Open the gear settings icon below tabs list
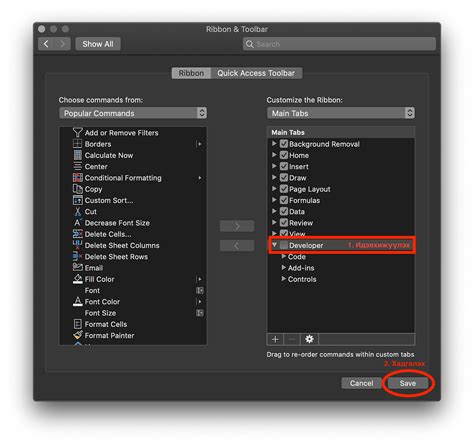The width and height of the screenshot is (474, 445). pyautogui.click(x=309, y=339)
